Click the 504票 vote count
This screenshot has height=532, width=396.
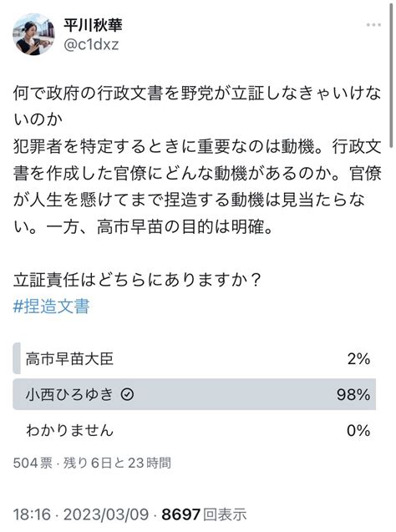pos(33,463)
